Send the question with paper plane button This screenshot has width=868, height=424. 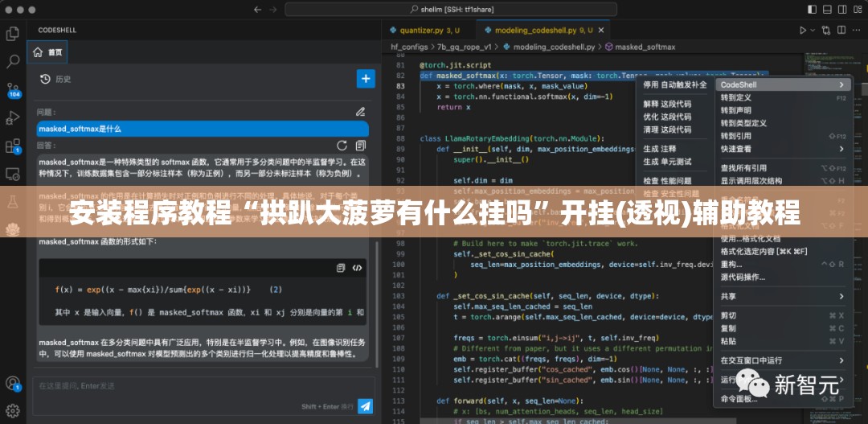click(366, 406)
